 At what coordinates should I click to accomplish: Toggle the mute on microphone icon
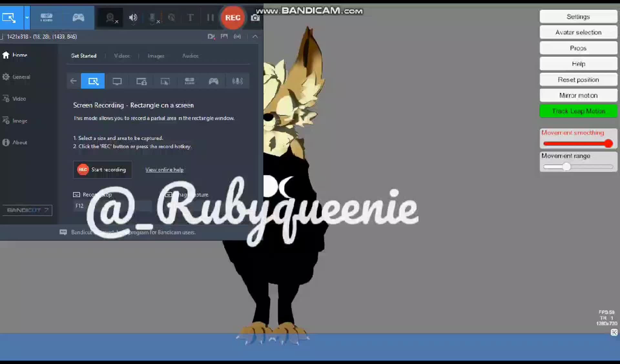(x=152, y=18)
